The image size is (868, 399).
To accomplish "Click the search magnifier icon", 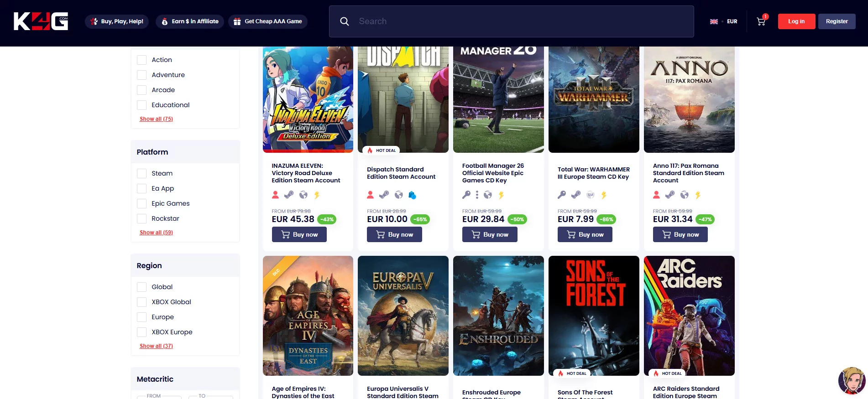I will tap(345, 21).
